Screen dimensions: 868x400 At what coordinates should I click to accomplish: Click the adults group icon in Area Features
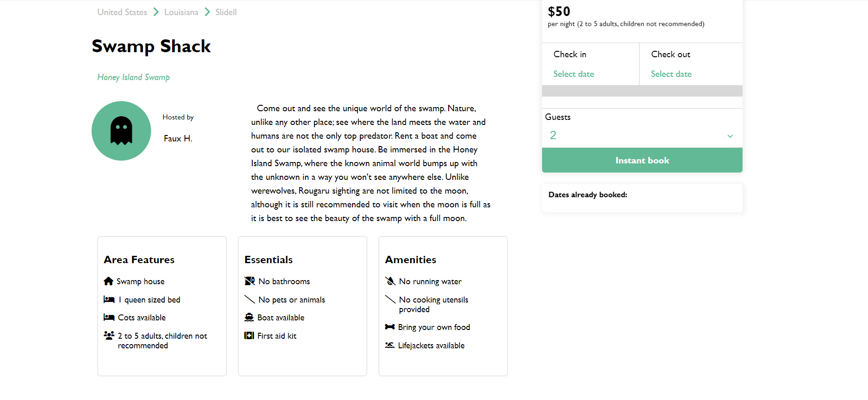(108, 335)
